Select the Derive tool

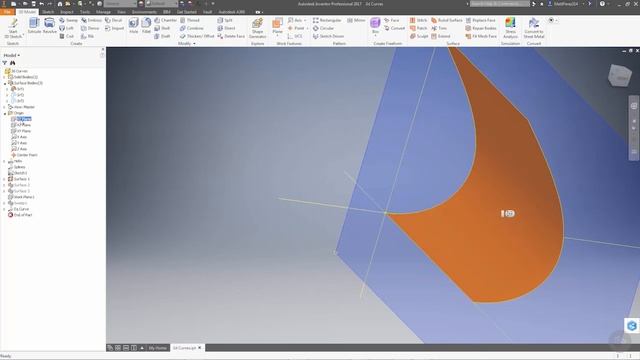click(90, 28)
